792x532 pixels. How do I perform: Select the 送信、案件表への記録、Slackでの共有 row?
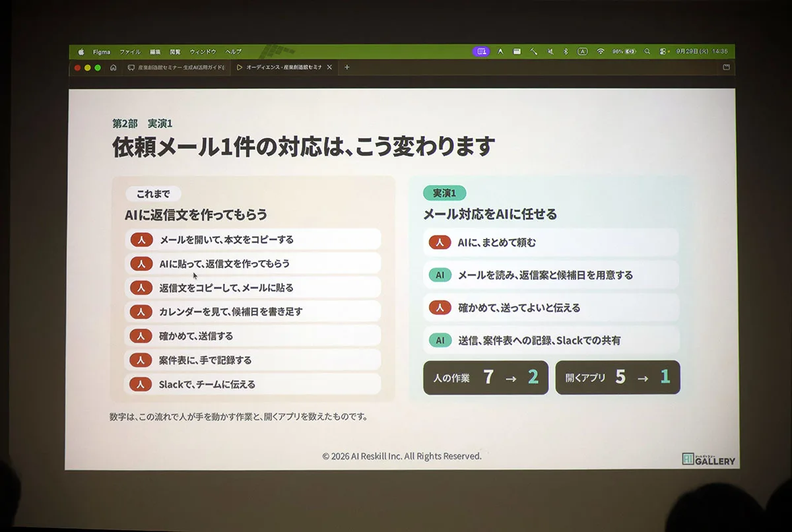point(551,341)
